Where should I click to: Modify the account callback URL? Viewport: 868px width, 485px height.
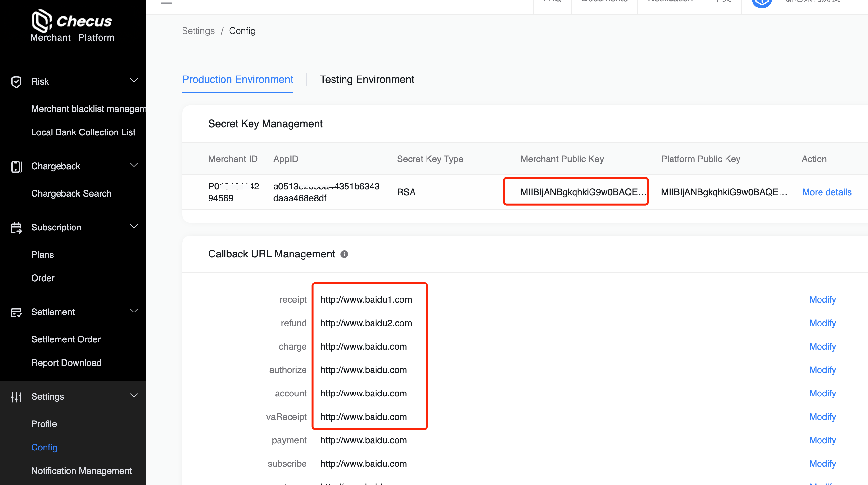point(822,393)
